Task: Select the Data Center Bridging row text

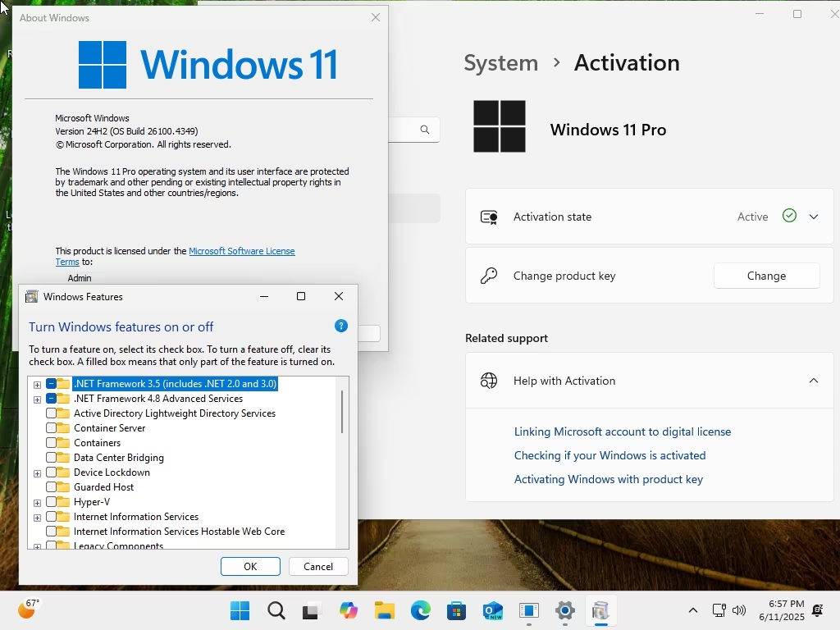Action: 118,458
